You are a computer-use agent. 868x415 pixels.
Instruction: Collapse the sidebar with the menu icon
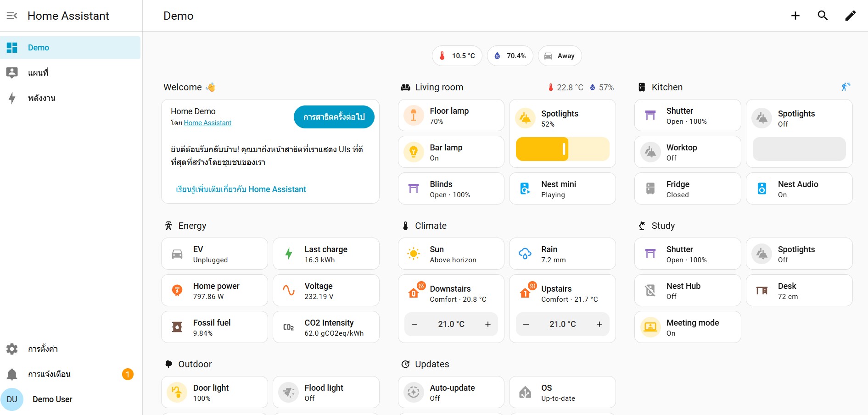pyautogui.click(x=12, y=16)
